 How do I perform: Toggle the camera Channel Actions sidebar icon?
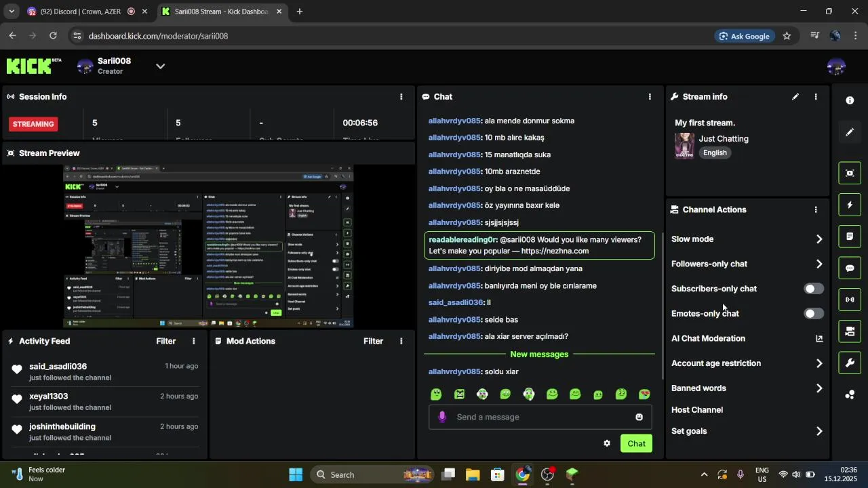pos(850,331)
